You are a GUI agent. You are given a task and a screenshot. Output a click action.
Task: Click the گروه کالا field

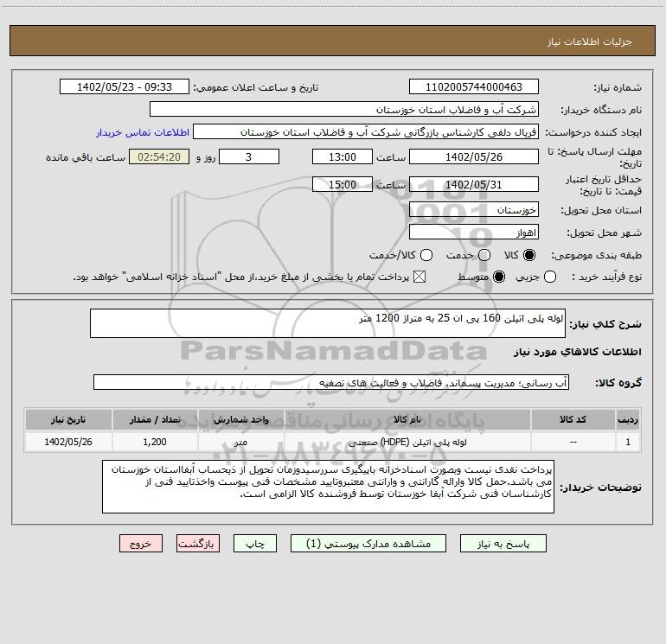(331, 382)
